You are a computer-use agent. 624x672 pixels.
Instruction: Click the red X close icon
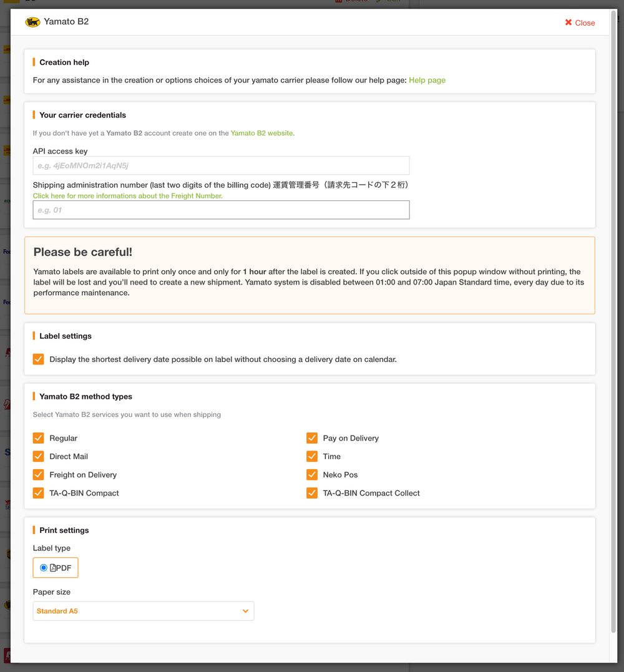pyautogui.click(x=568, y=23)
